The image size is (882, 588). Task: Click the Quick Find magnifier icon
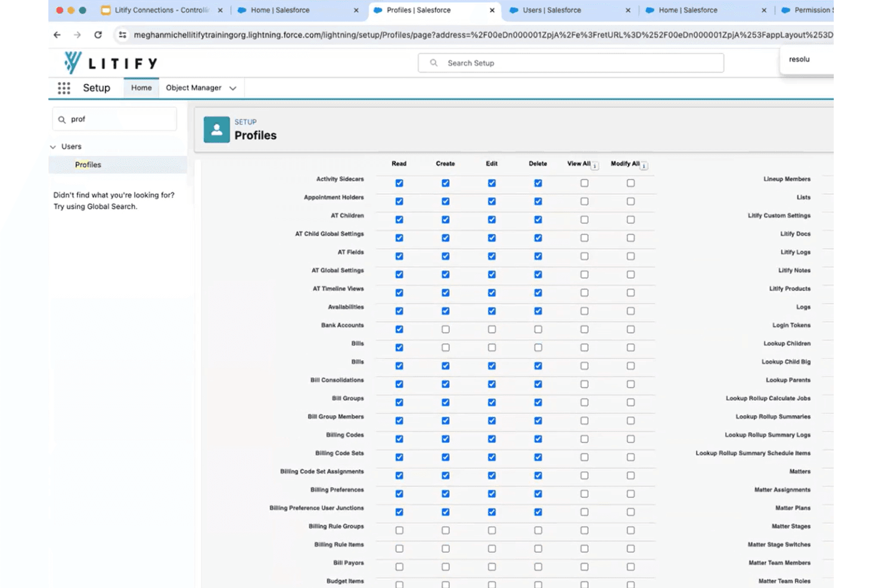(x=62, y=120)
